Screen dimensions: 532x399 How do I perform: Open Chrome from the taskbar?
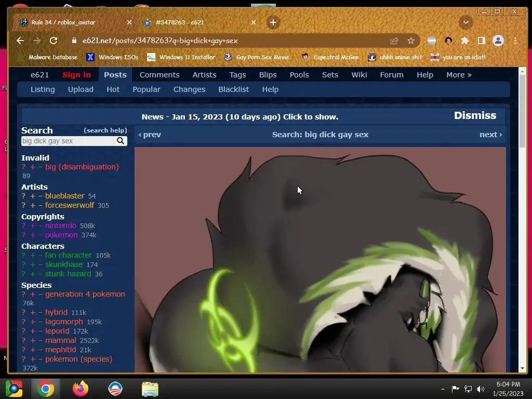click(x=46, y=389)
